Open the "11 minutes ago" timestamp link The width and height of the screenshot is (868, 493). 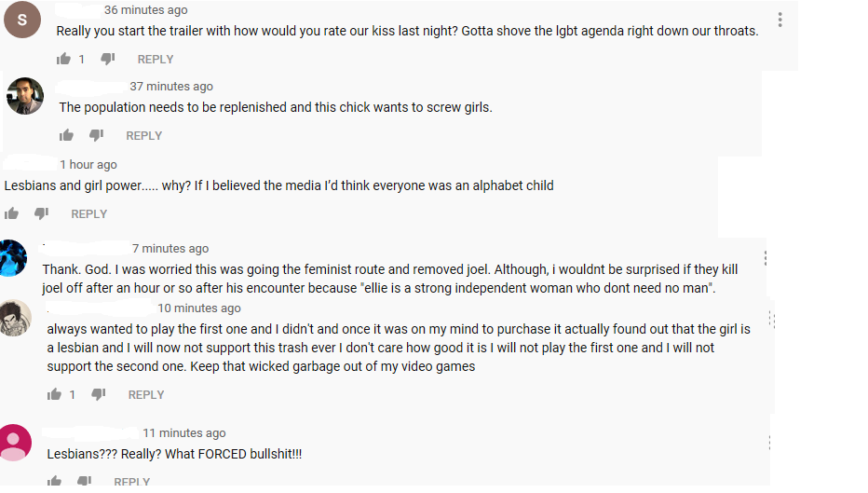183,433
